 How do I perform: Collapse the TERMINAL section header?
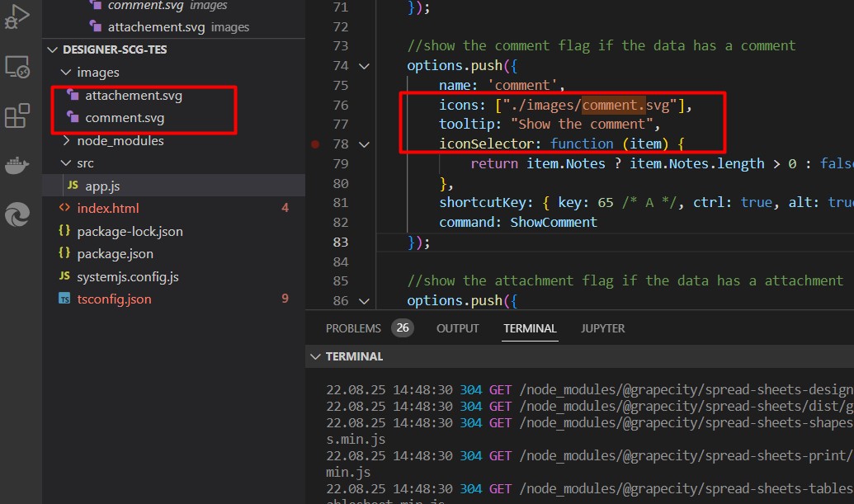(x=315, y=357)
